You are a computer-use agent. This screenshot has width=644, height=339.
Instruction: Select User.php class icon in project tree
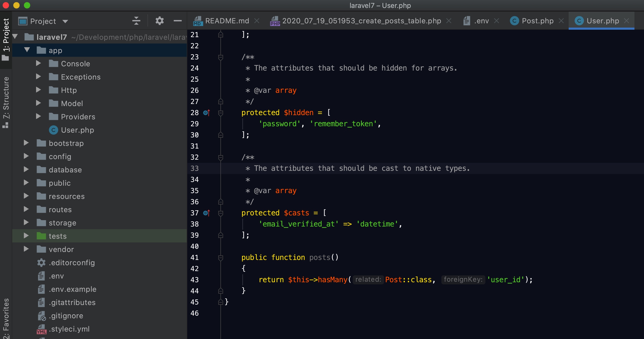coord(53,130)
